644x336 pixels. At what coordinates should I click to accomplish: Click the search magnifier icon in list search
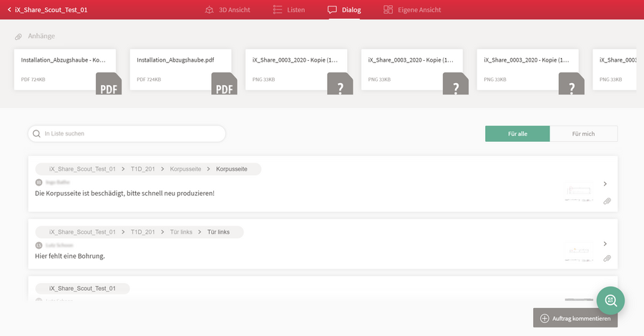coord(36,134)
